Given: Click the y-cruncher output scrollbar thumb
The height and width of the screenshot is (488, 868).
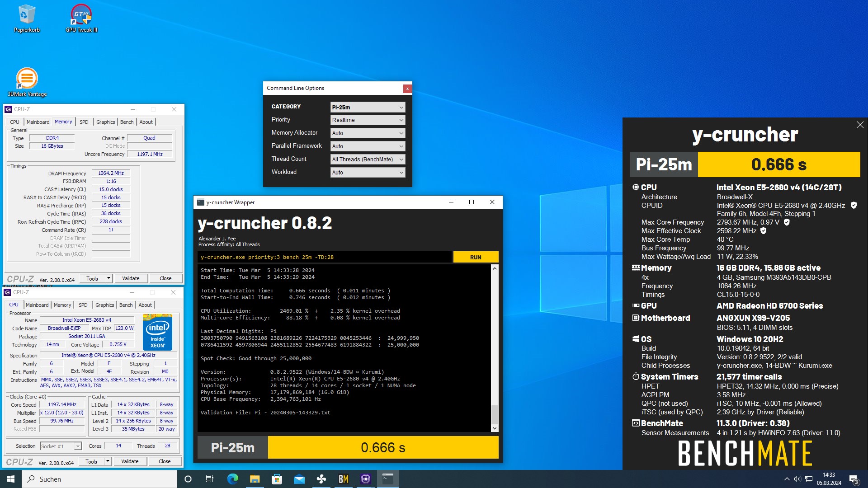Looking at the screenshot, I should [495, 414].
